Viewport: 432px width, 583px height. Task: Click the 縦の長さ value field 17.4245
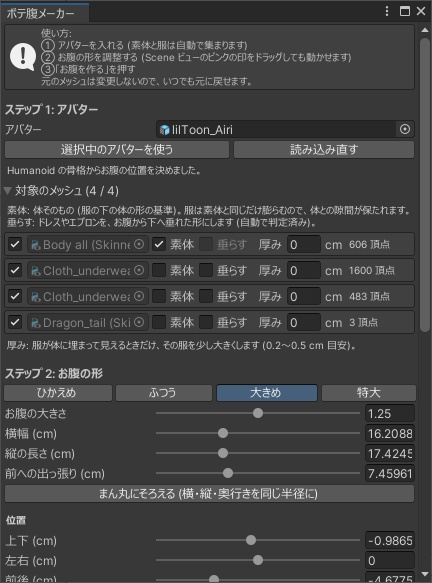click(390, 454)
